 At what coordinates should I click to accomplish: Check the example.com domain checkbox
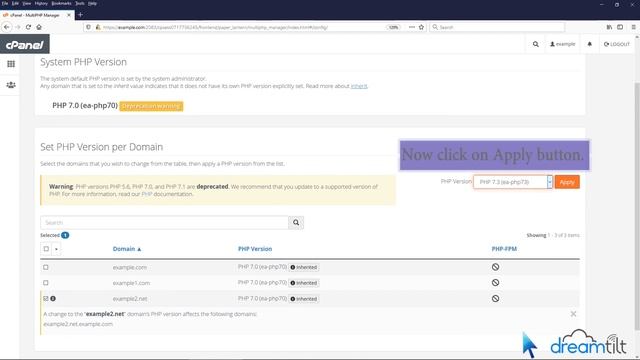[46, 267]
